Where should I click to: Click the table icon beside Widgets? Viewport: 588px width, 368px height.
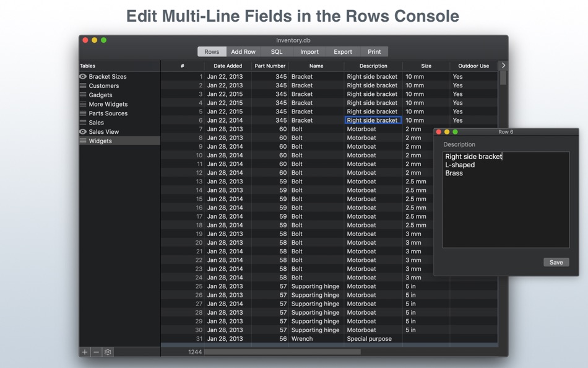83,141
